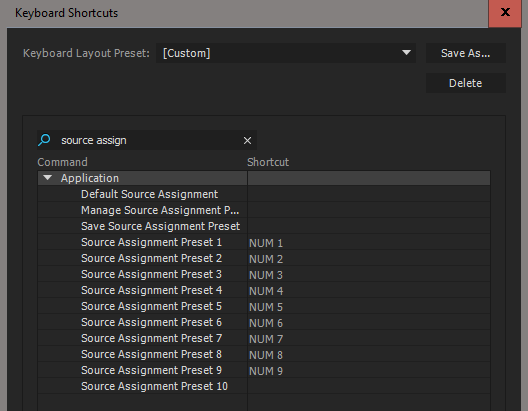Select Manage Source Assignment P... command

coord(160,210)
